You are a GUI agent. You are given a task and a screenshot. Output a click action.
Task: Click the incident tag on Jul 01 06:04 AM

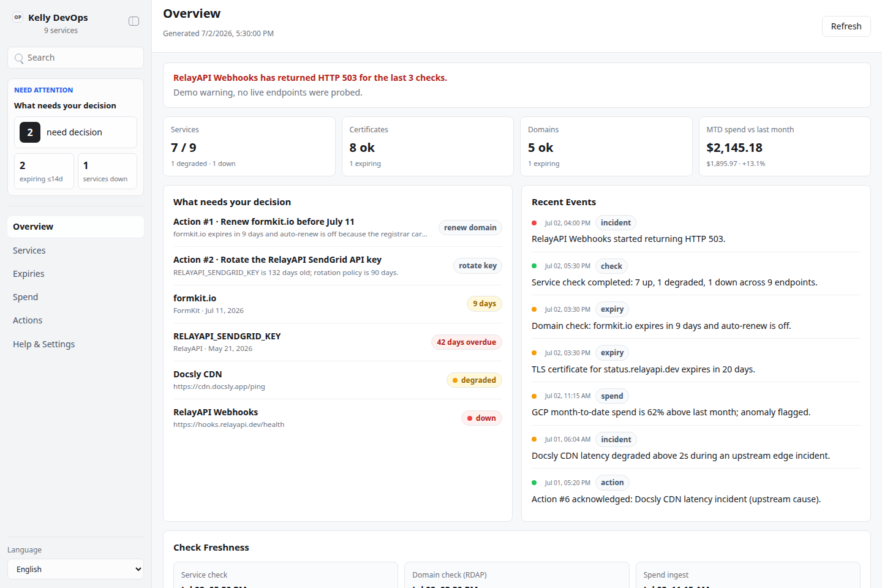click(x=616, y=440)
